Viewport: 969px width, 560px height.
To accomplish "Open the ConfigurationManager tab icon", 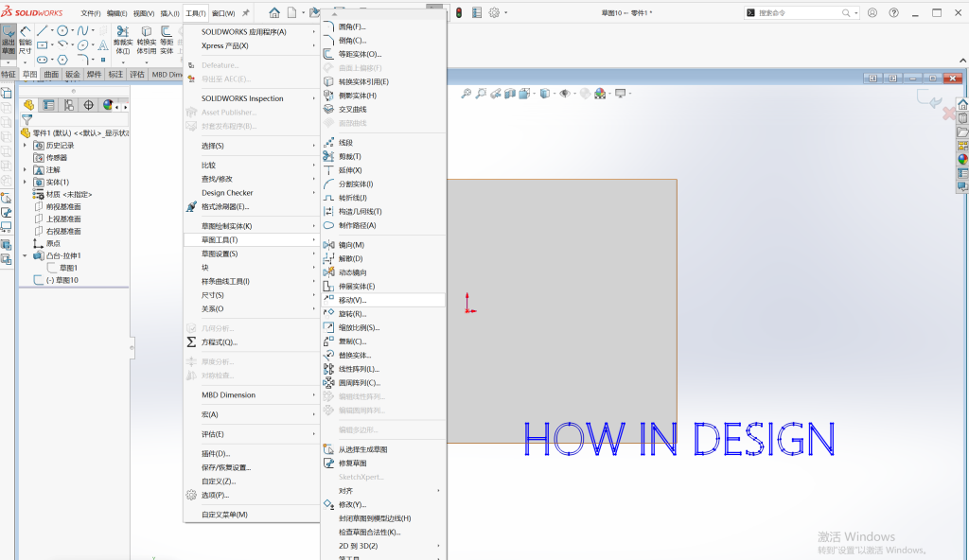I will [x=68, y=105].
